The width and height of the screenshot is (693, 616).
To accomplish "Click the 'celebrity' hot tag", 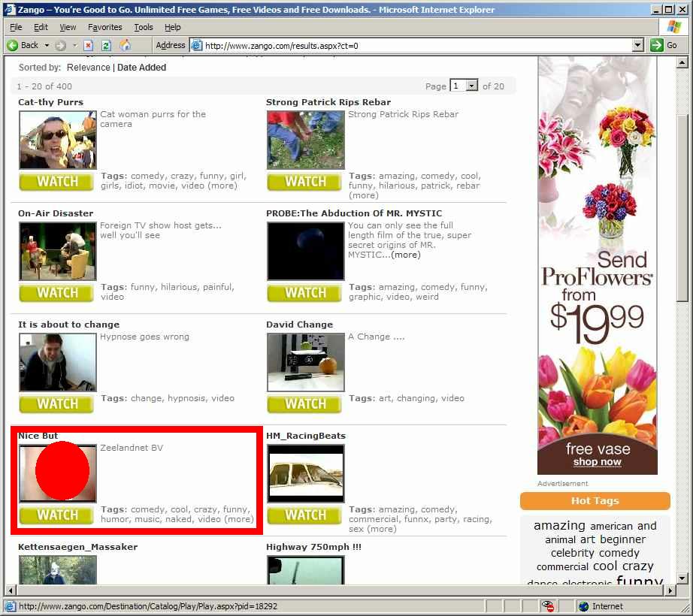I will coord(572,553).
